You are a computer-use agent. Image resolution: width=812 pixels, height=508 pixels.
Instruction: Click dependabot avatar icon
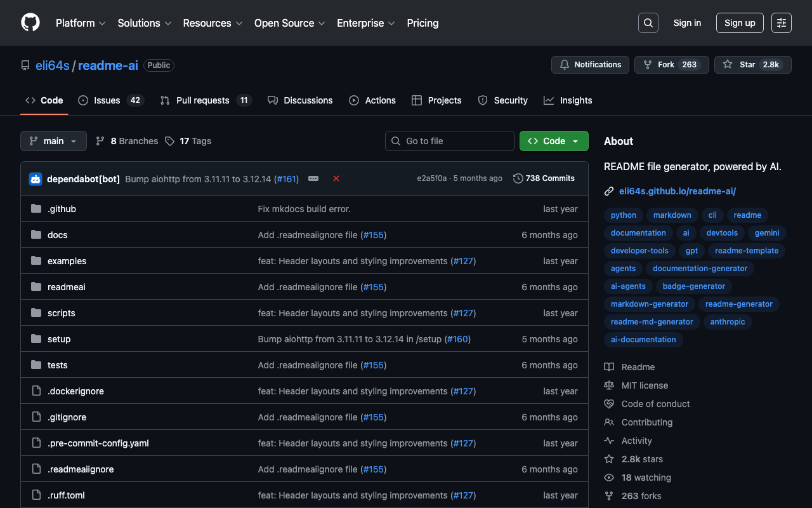36,179
